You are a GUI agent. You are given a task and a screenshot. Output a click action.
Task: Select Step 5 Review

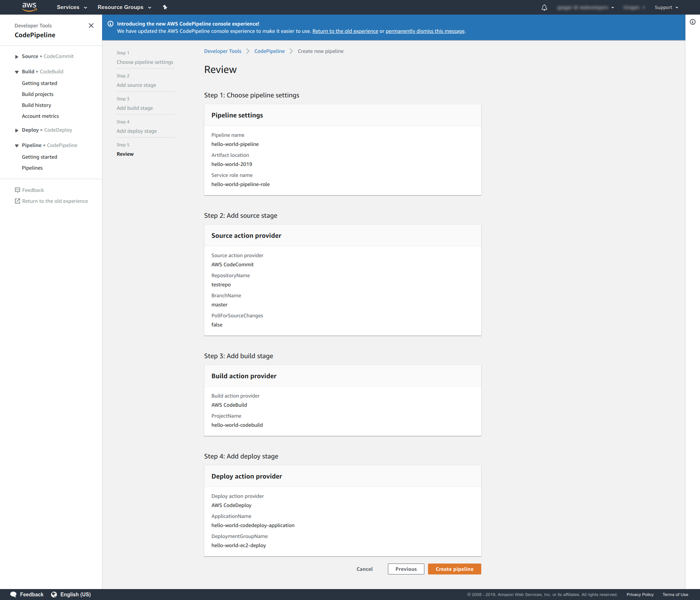coord(125,154)
